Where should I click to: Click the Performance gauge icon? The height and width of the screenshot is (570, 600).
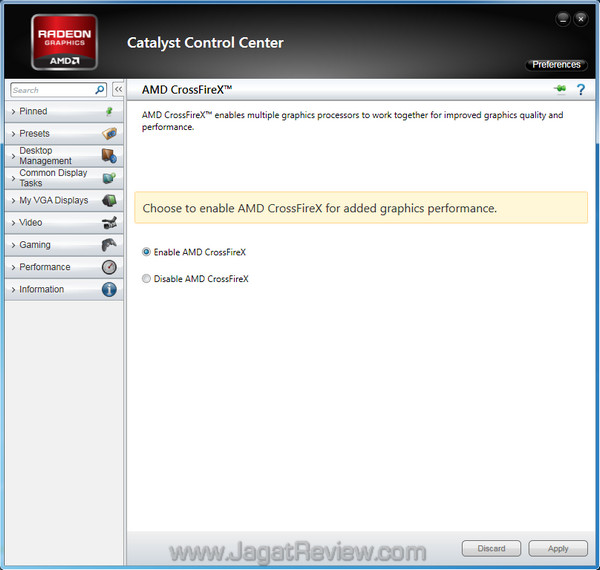(x=109, y=267)
